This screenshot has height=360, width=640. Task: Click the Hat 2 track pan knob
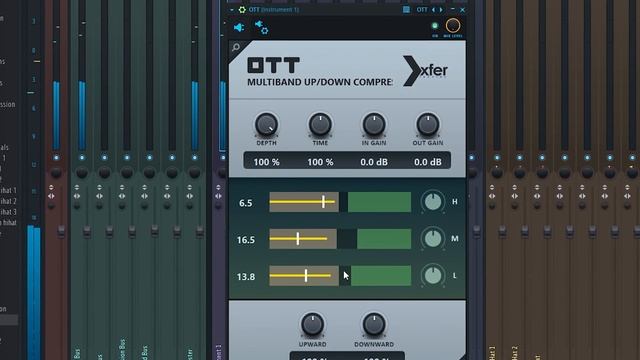coord(519,173)
